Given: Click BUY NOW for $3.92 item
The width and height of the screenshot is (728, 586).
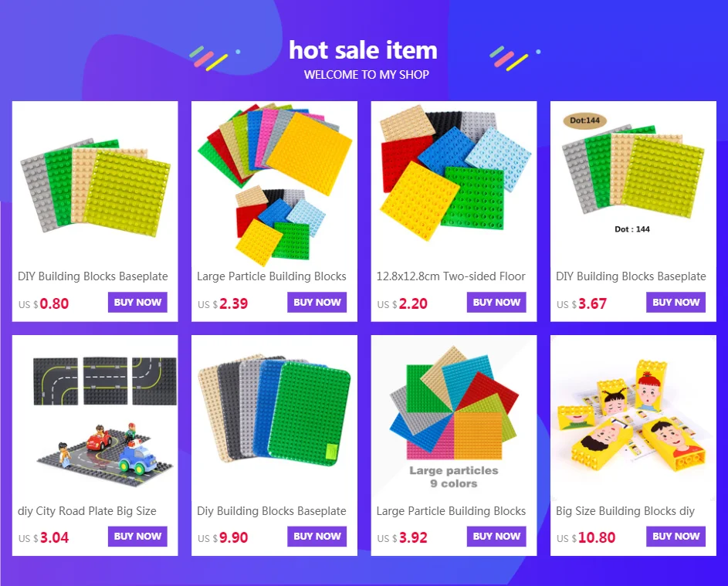Looking at the screenshot, I should [x=496, y=537].
